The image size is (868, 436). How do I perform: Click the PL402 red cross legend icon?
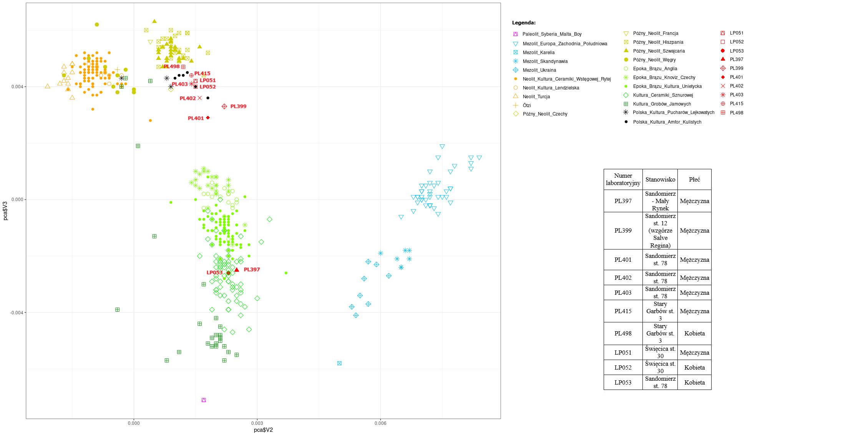[723, 86]
